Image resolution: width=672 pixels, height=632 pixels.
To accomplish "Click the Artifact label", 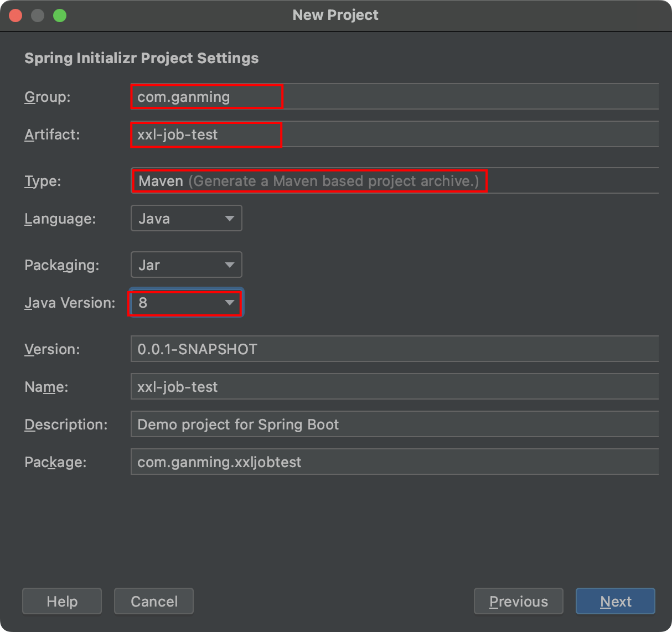I will tap(52, 134).
